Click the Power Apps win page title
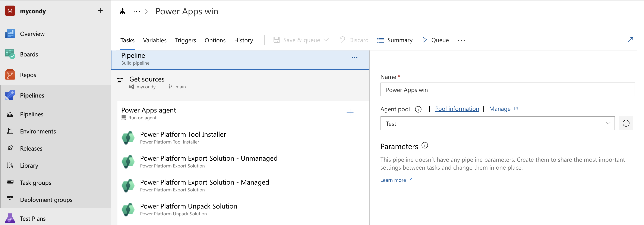 click(187, 12)
